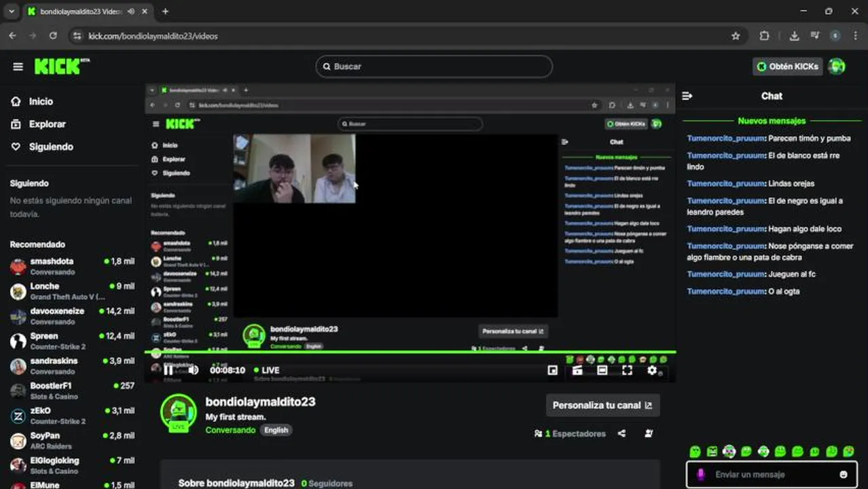Open Chrome three-dot menu
Viewport: 868px width, 489px height.
tap(855, 36)
